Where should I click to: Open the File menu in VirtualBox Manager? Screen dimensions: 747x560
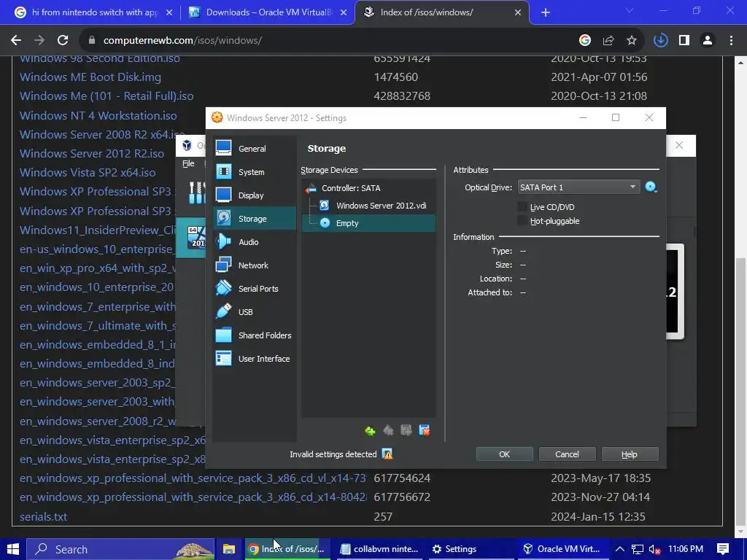(188, 163)
